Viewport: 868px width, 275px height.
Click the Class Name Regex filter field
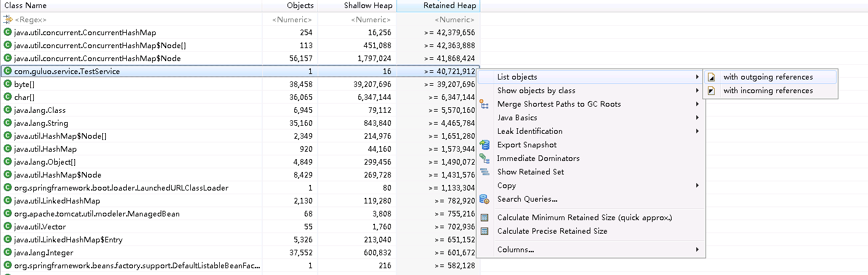tap(131, 20)
